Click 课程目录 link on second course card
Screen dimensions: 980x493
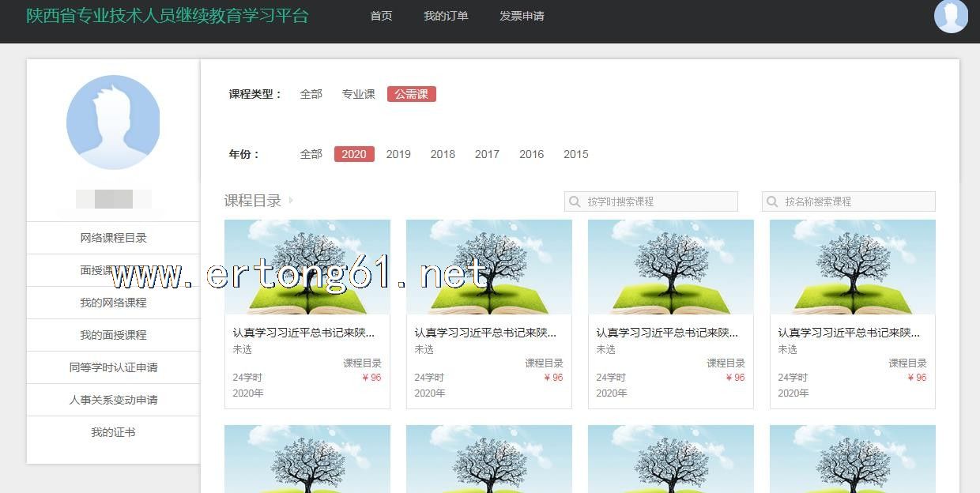(544, 363)
